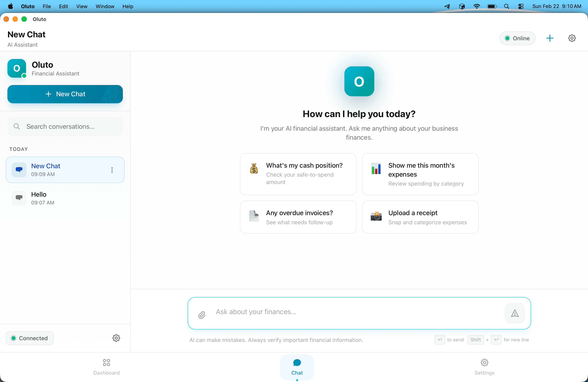Screen dimensions: 588x382
Task: Open the settings gear at top right
Action: click(x=572, y=38)
